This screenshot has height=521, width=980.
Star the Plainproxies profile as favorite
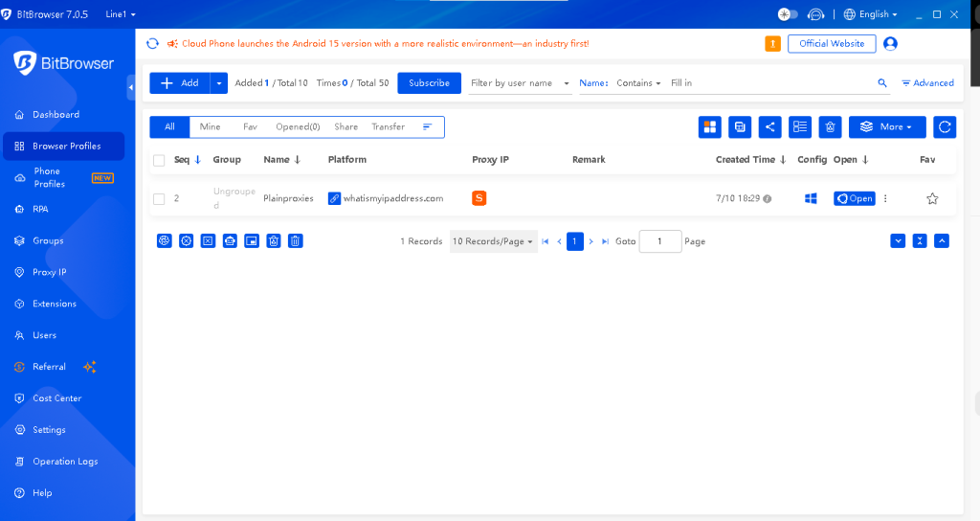click(932, 199)
